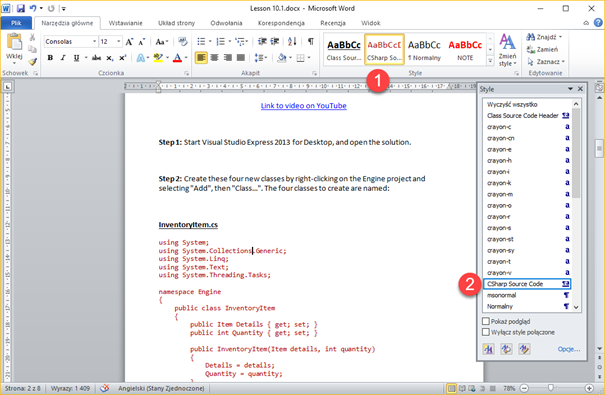Open the Link to video on YouTube hyperlink
Viewport: 605px width, 395px height.
304,106
